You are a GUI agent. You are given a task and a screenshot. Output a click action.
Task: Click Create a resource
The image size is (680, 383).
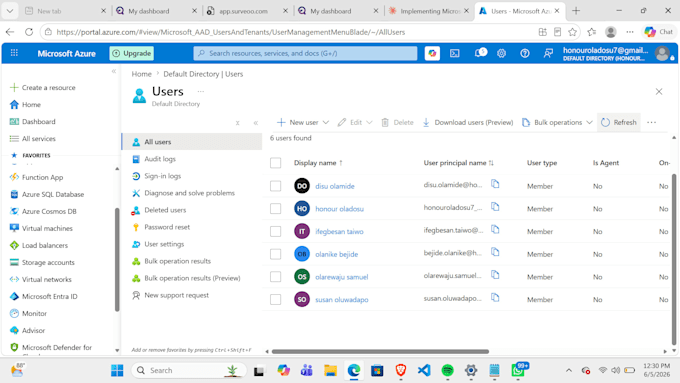[42, 87]
